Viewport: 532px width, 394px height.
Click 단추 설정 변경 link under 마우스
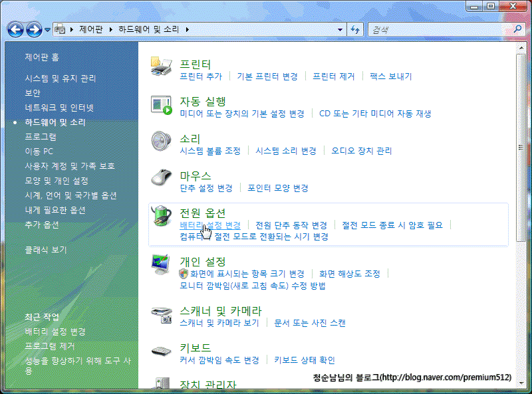tap(206, 188)
